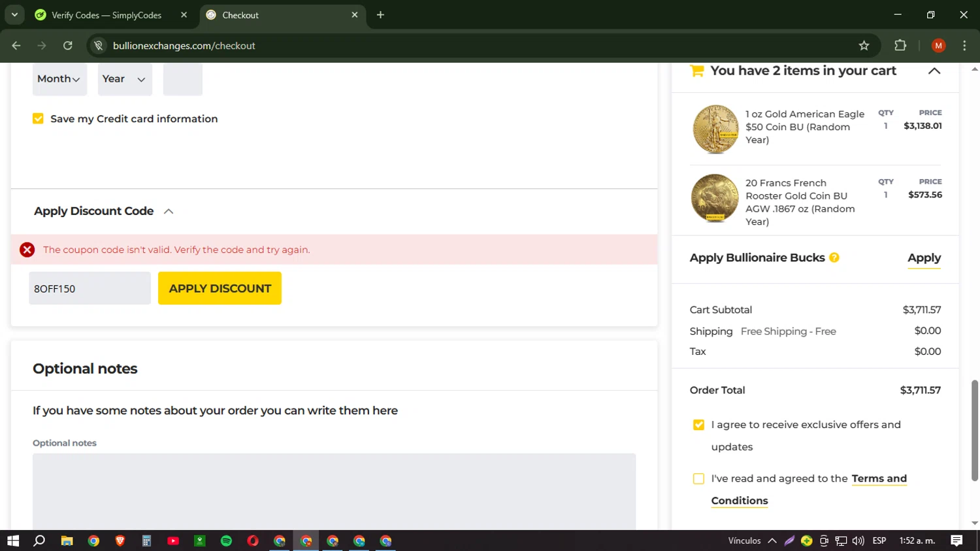Open Brave browser from the taskbar

(x=120, y=541)
